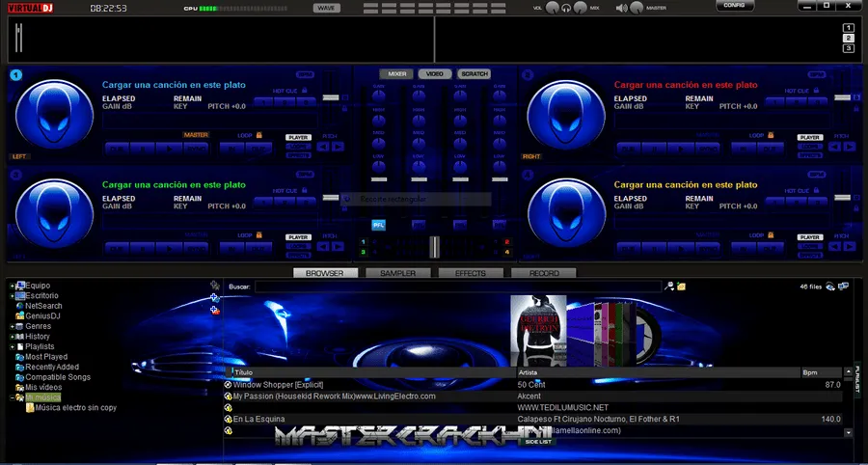
Task: Toggle the deck 1 loop lock
Action: [258, 135]
